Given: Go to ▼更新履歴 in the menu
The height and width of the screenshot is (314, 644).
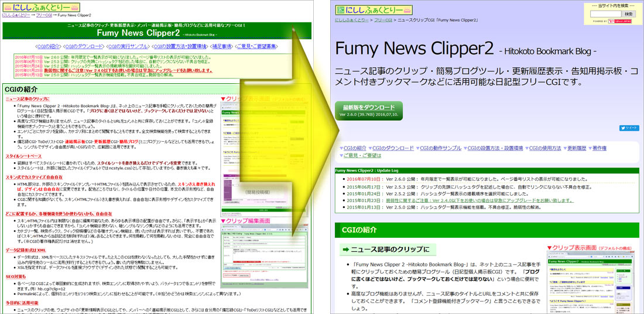Looking at the screenshot, I should pyautogui.click(x=574, y=148).
